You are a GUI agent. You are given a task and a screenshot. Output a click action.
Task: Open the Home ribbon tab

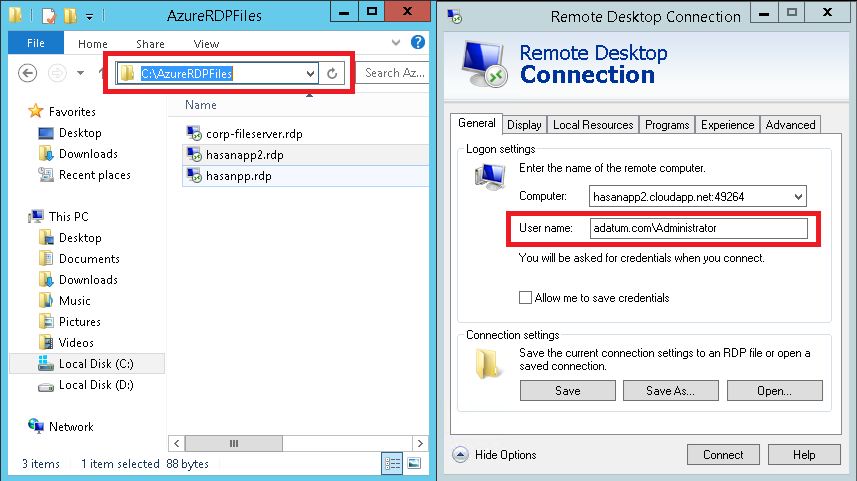[92, 44]
